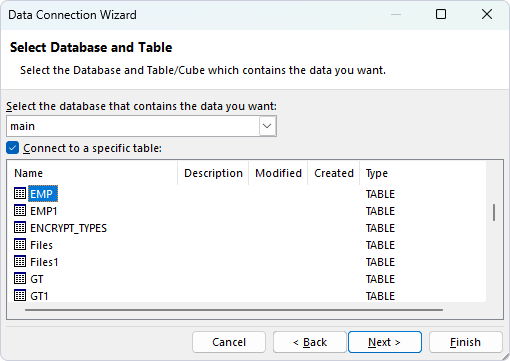Image resolution: width=510 pixels, height=361 pixels.
Task: Maximize the Data Connection Wizard window
Action: tap(441, 14)
